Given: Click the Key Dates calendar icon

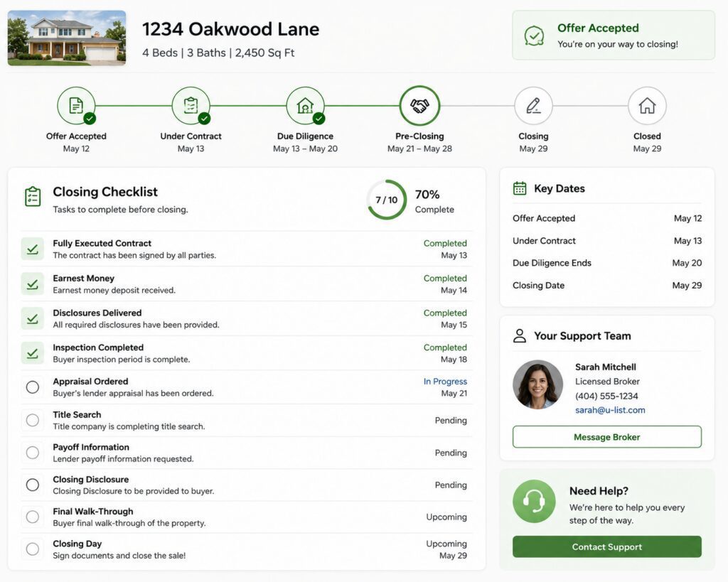Looking at the screenshot, I should (x=520, y=188).
